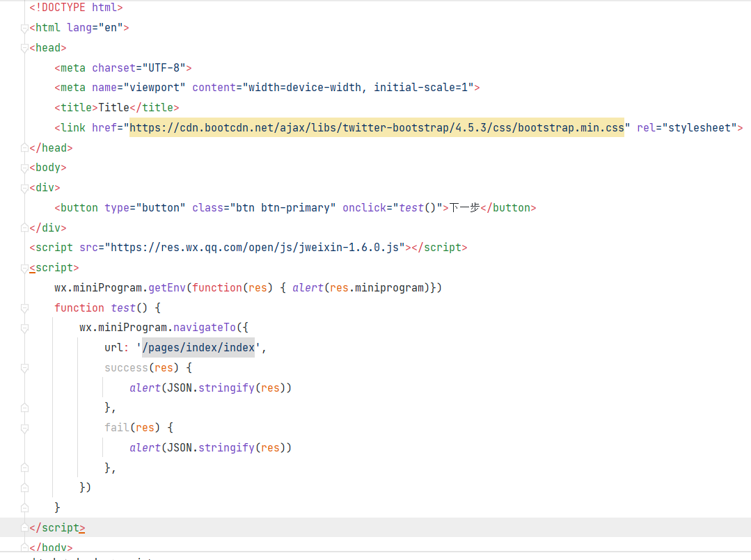The height and width of the screenshot is (560, 751).
Task: Fold the opening div tag block
Action: coord(24,188)
